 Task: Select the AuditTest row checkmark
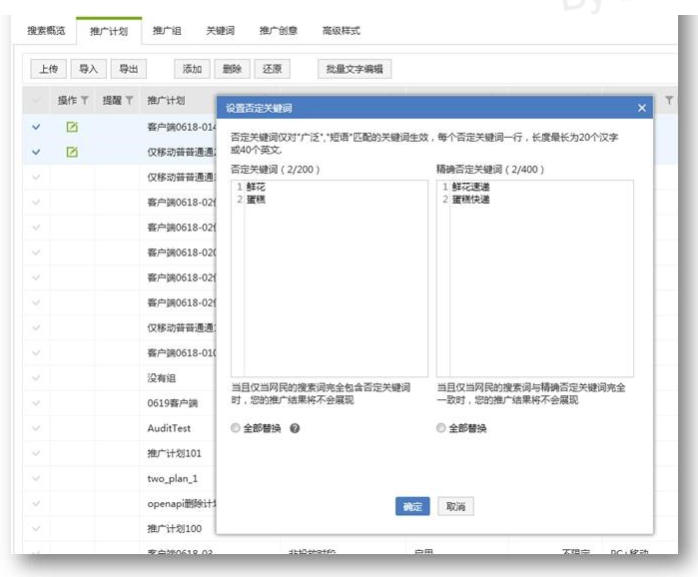(x=36, y=428)
